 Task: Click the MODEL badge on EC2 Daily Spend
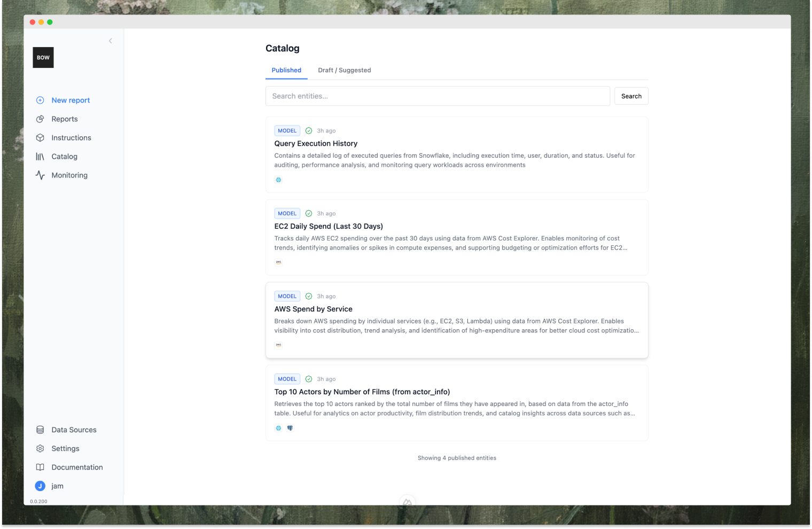(287, 214)
